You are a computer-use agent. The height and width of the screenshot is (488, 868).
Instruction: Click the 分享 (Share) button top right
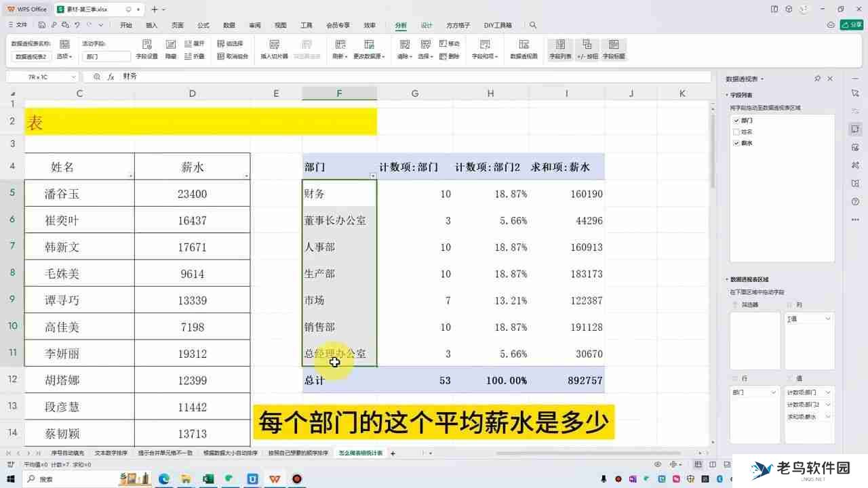coord(852,23)
